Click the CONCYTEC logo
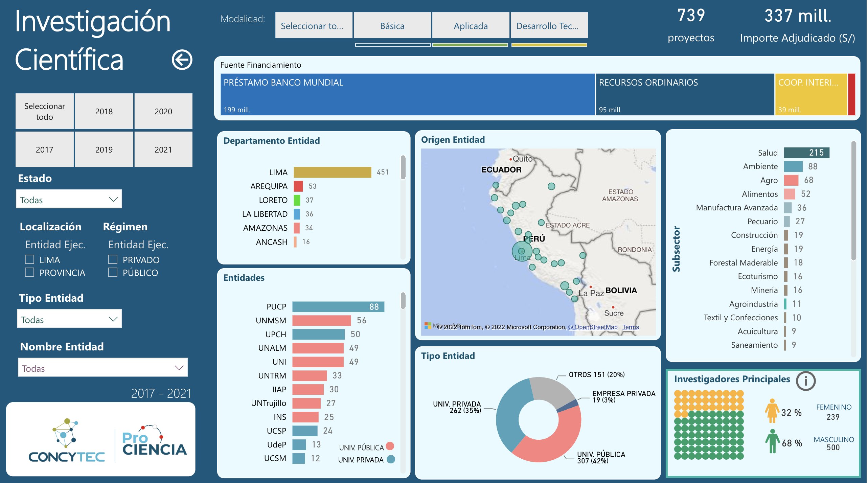868x483 pixels. [67, 440]
